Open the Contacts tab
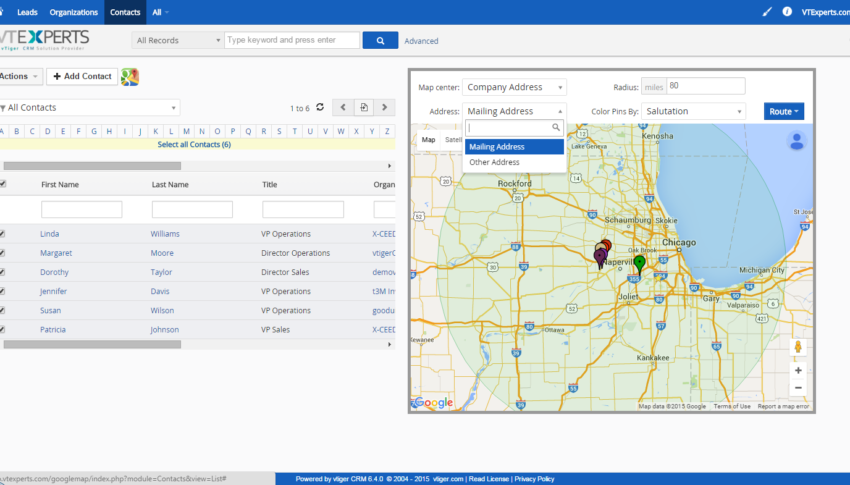 click(x=125, y=12)
